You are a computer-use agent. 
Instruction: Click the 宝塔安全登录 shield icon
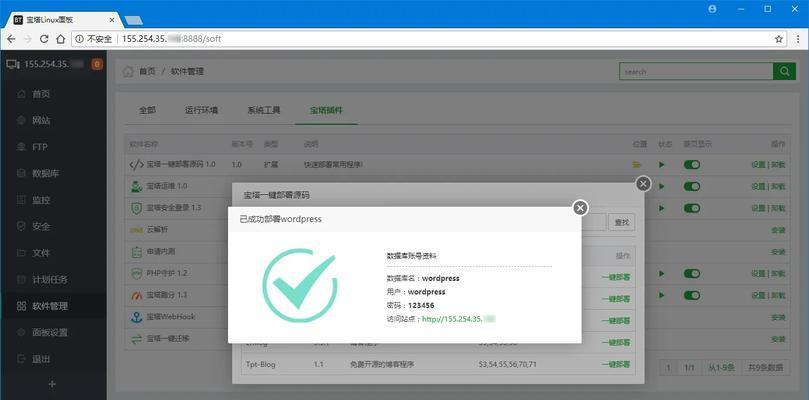pyautogui.click(x=136, y=208)
